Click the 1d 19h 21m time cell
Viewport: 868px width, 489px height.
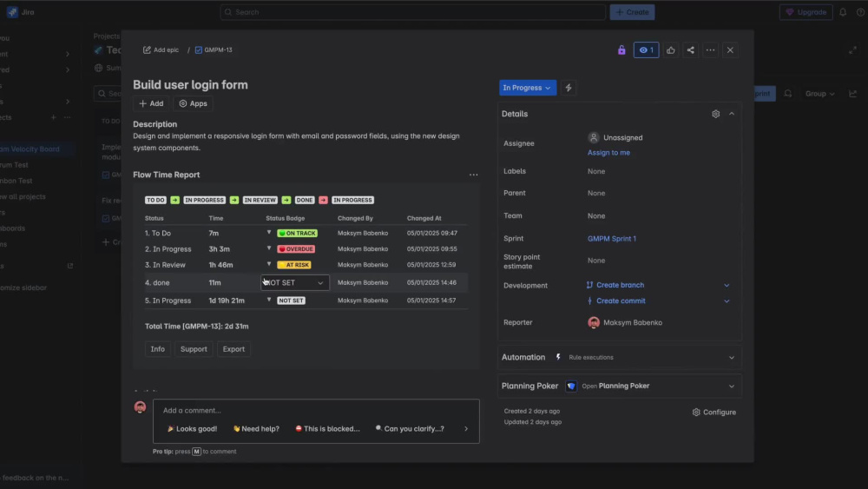[227, 301]
